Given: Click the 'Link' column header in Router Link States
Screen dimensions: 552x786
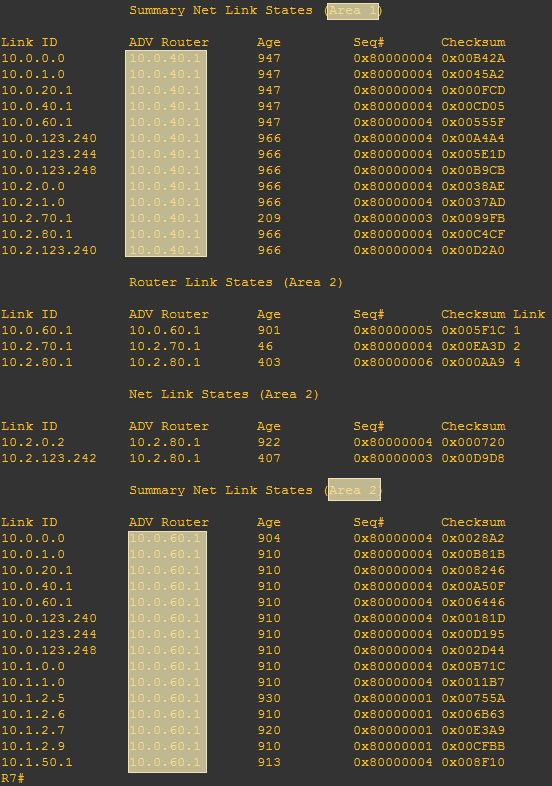Looking at the screenshot, I should tap(529, 314).
